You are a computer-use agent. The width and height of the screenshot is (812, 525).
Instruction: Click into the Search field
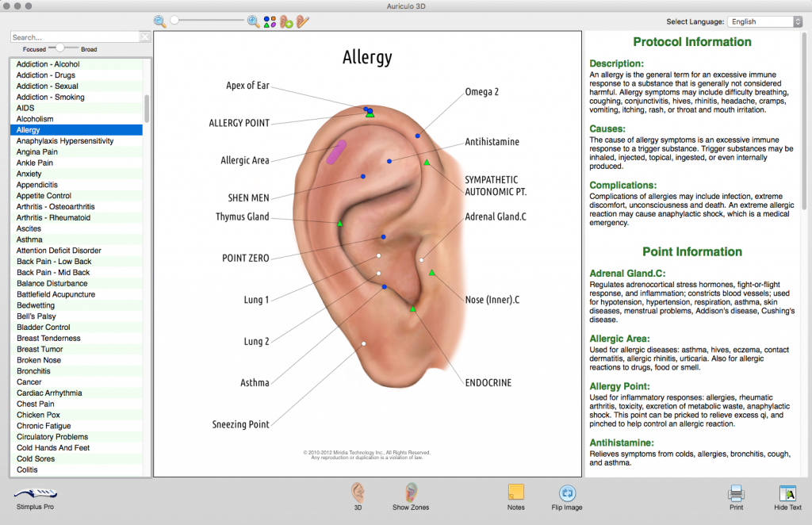point(75,37)
